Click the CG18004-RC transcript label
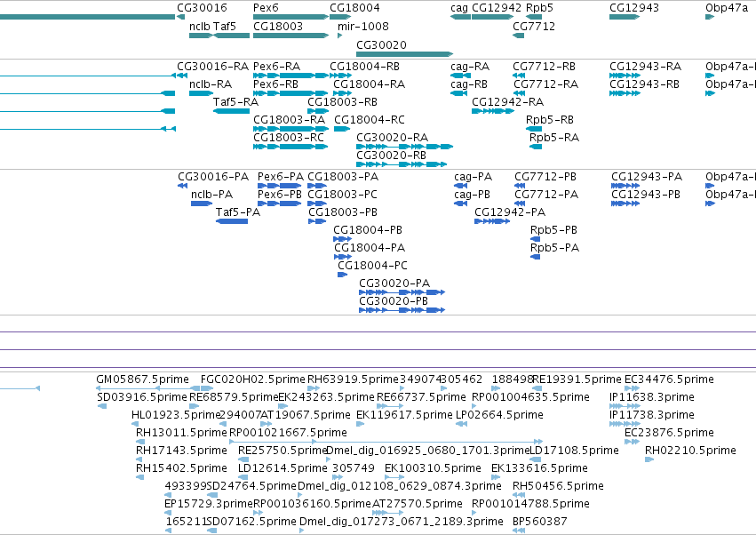This screenshot has height=535, width=756. tap(370, 119)
